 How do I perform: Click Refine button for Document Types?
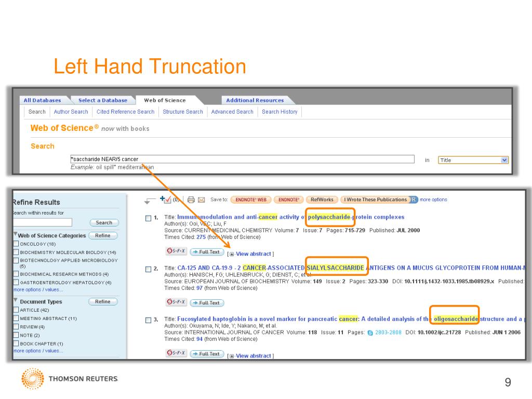(103, 301)
